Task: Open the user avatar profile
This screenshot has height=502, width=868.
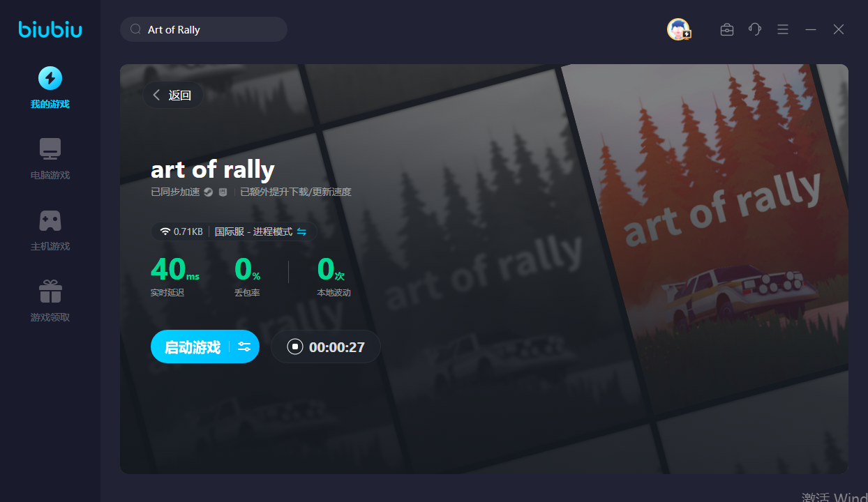Action: 678,29
